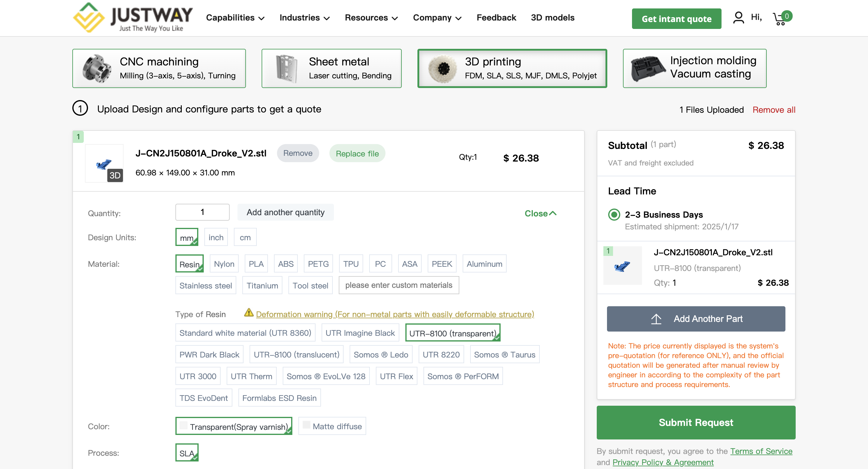Click the Quantity input field
868x469 pixels.
(x=202, y=212)
